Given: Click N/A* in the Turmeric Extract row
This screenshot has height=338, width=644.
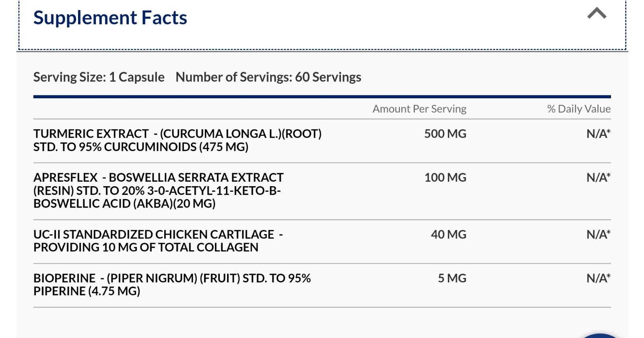Looking at the screenshot, I should [x=599, y=134].
